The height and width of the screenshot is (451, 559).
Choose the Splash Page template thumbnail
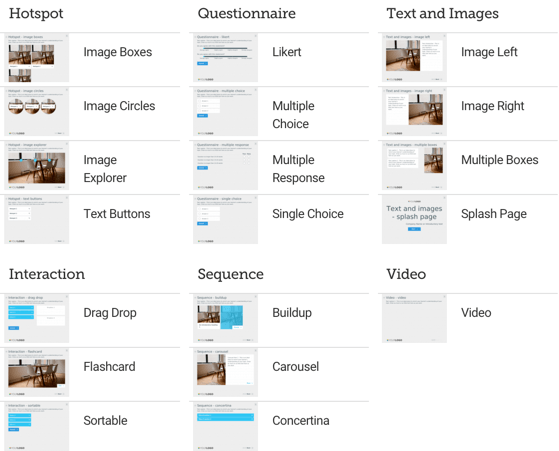tap(414, 220)
